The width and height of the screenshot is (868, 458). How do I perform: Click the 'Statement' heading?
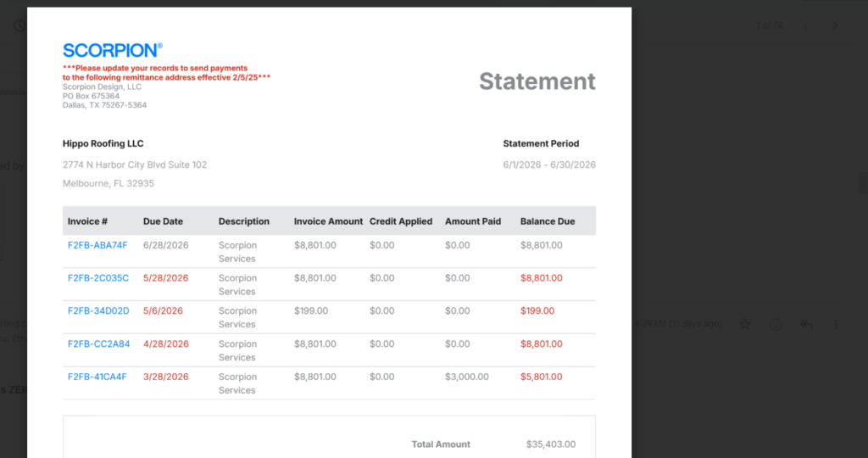pos(537,81)
